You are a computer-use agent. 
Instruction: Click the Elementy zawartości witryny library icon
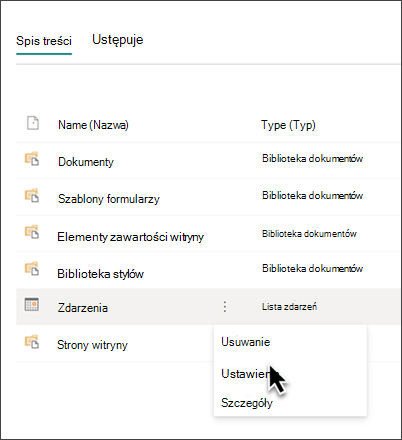pyautogui.click(x=32, y=232)
